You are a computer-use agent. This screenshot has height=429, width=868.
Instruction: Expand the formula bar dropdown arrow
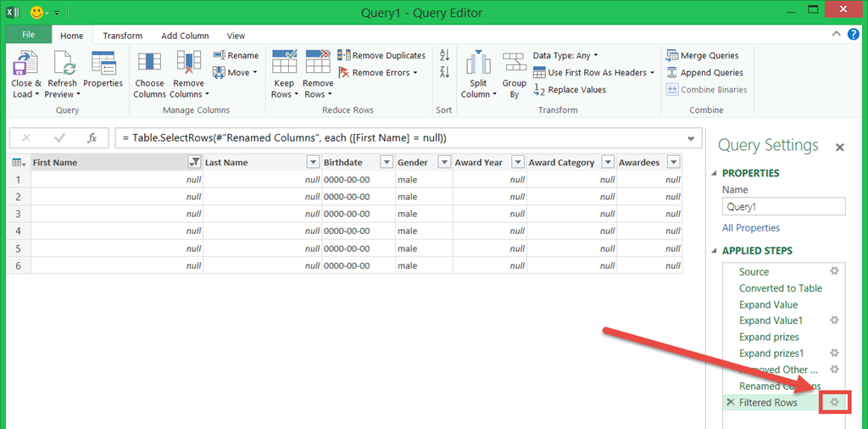pyautogui.click(x=691, y=138)
